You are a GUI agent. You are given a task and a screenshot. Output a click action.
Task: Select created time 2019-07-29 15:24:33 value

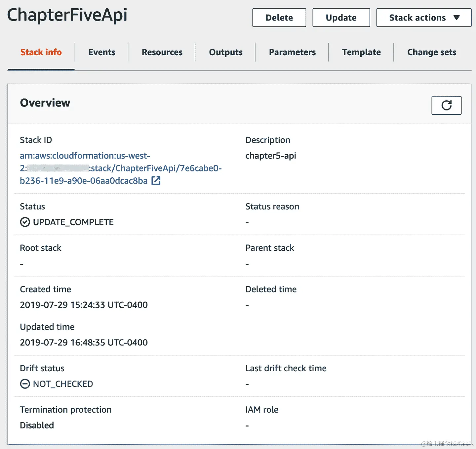[x=84, y=305]
